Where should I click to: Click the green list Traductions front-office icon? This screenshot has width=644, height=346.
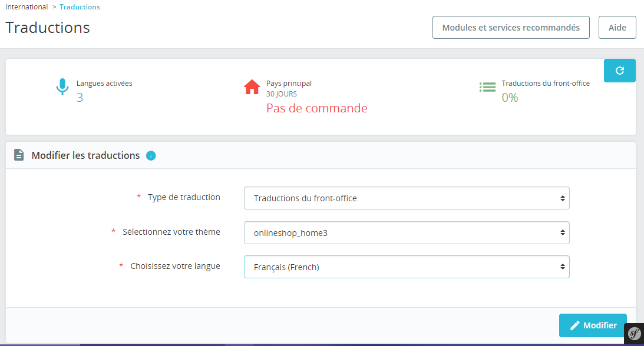(487, 87)
